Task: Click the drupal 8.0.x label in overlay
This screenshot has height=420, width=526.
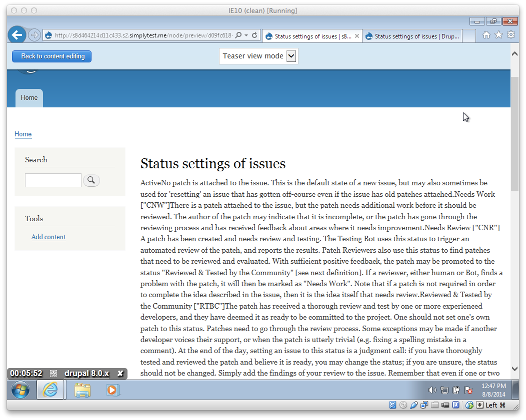Action: point(87,374)
